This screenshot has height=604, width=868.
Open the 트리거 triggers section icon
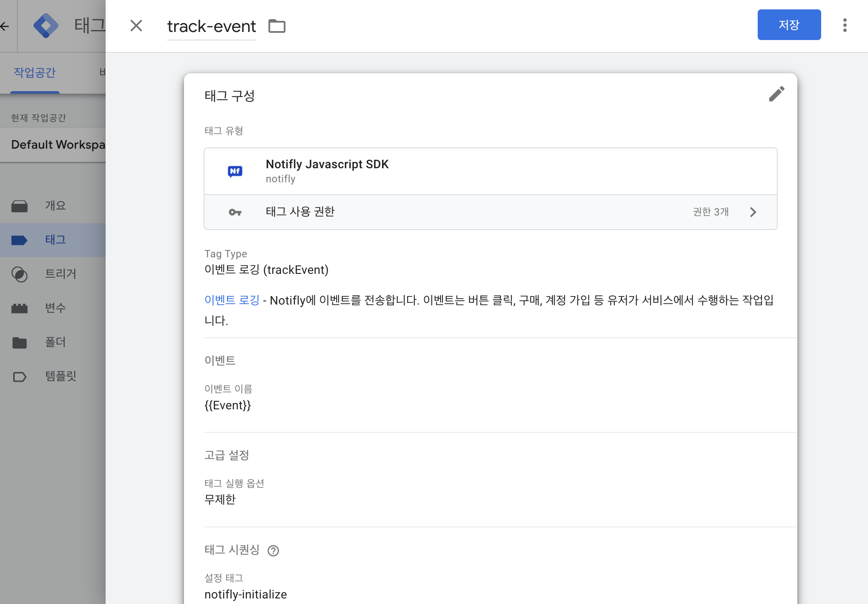click(x=19, y=274)
